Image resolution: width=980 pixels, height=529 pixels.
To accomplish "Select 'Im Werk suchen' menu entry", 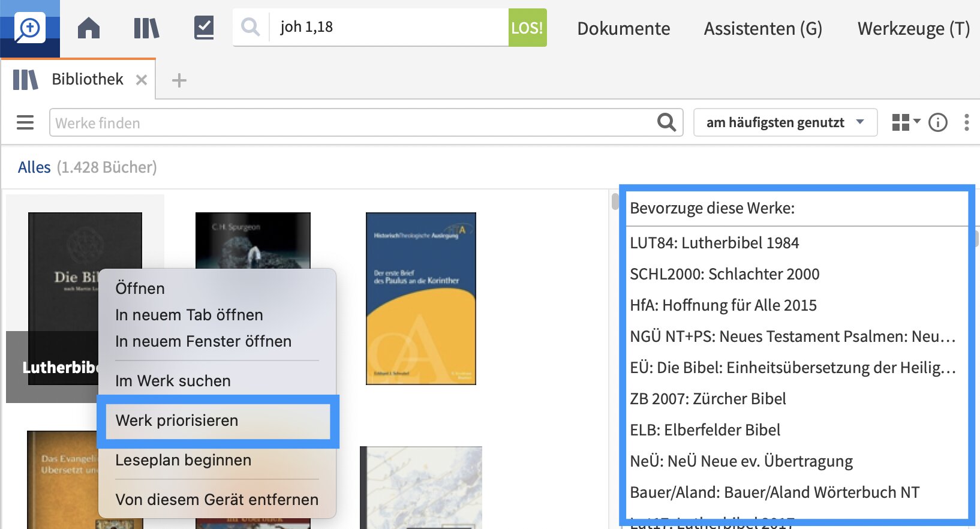I will (x=173, y=381).
